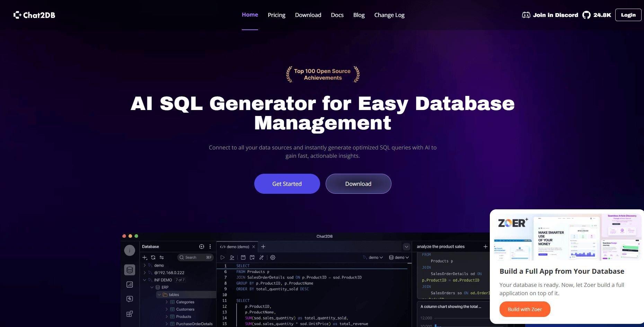Collapse the INF DEMO connection
This screenshot has height=327, width=644.
pyautogui.click(x=144, y=280)
